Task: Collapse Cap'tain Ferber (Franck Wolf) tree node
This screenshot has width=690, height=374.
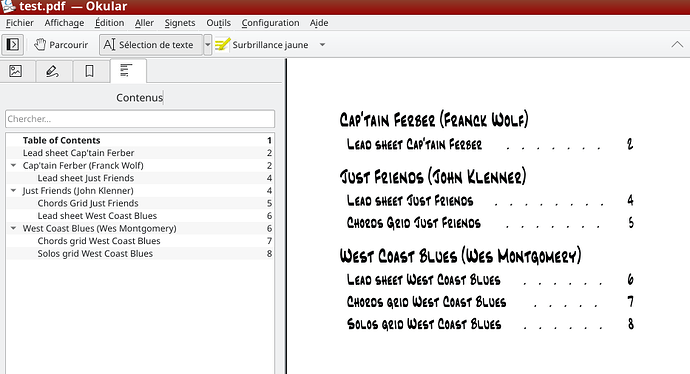Action: (x=13, y=165)
